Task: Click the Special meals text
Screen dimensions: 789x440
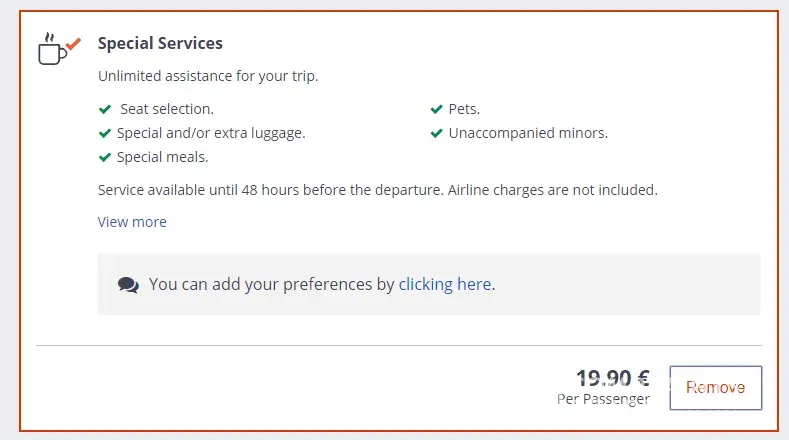Action: (x=163, y=157)
